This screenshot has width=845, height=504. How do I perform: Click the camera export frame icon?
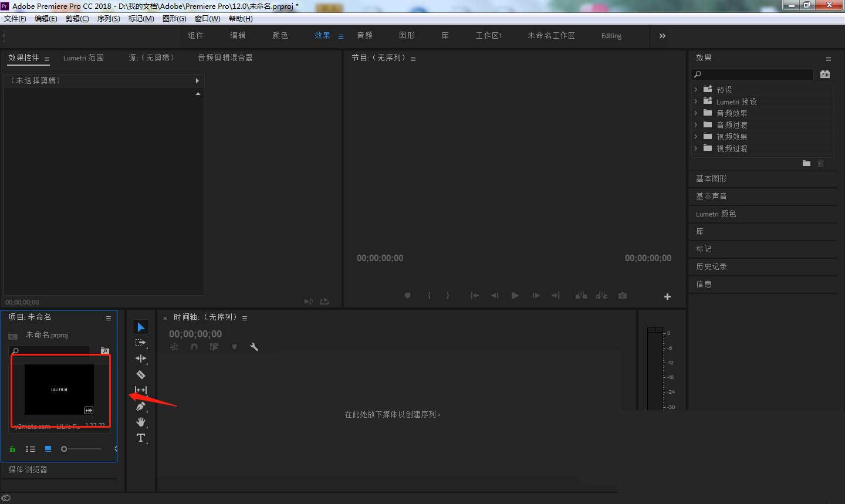[622, 296]
